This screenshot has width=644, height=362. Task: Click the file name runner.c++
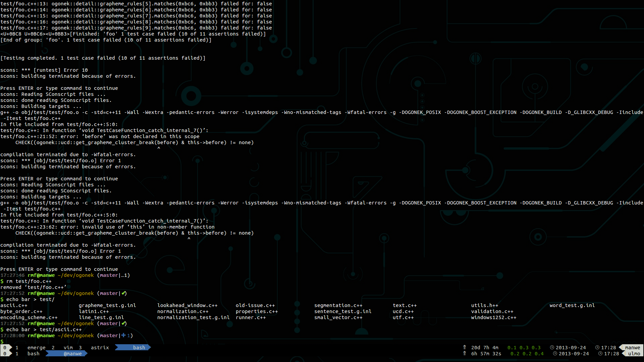click(251, 317)
